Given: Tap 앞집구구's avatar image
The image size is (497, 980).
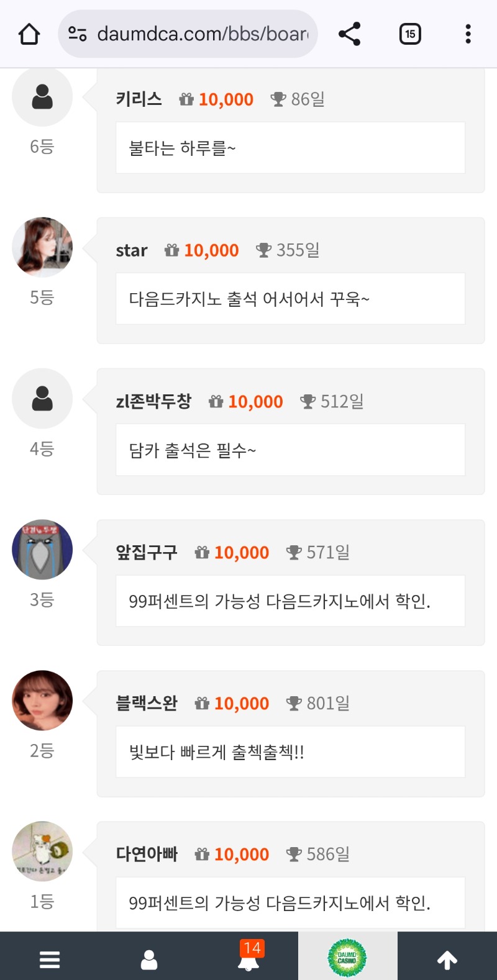Looking at the screenshot, I should tap(42, 550).
